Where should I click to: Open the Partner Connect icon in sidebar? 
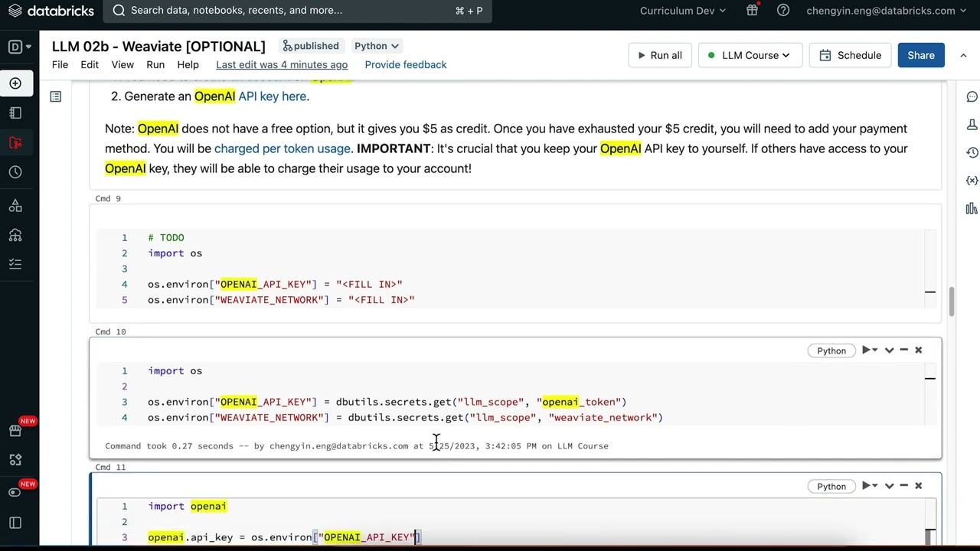[15, 459]
